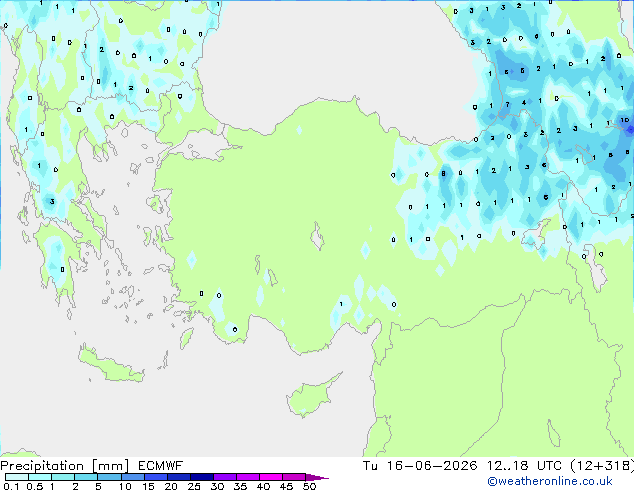Click the legend label '35'
Image resolution: width=634 pixels, height=490 pixels.
(241, 486)
